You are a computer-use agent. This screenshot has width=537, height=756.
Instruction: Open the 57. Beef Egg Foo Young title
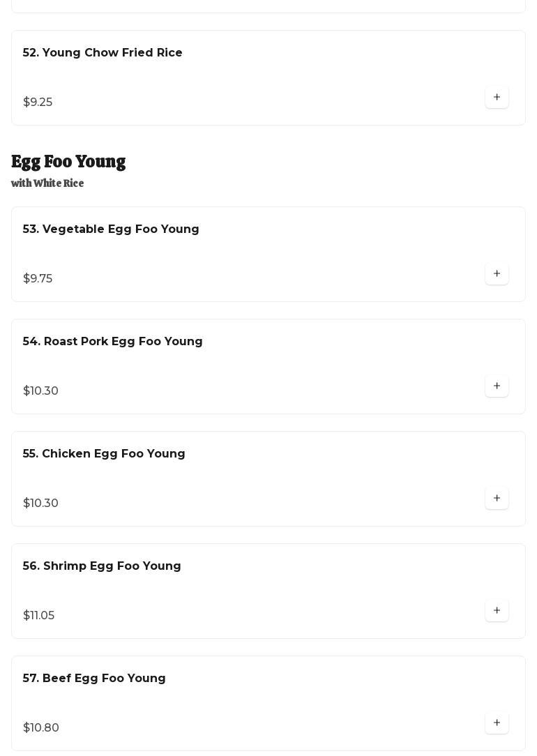coord(94,679)
